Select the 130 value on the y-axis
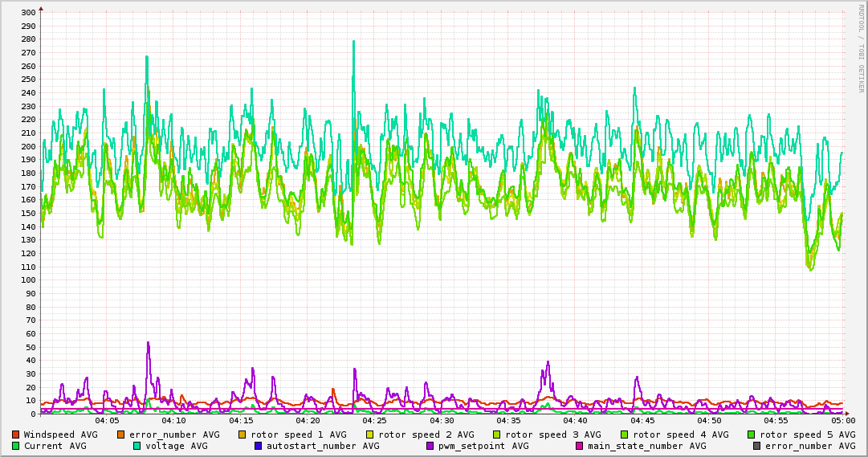The image size is (868, 457). pos(28,240)
